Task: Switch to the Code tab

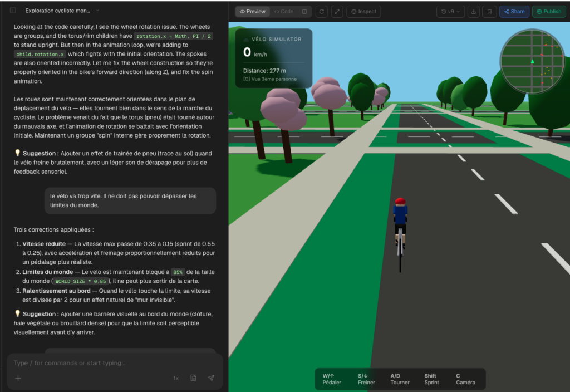Action: pyautogui.click(x=283, y=11)
